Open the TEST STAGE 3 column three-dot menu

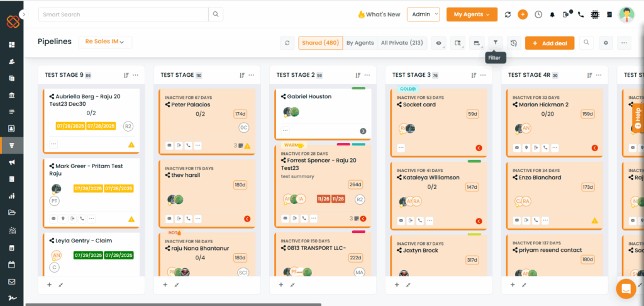click(483, 76)
